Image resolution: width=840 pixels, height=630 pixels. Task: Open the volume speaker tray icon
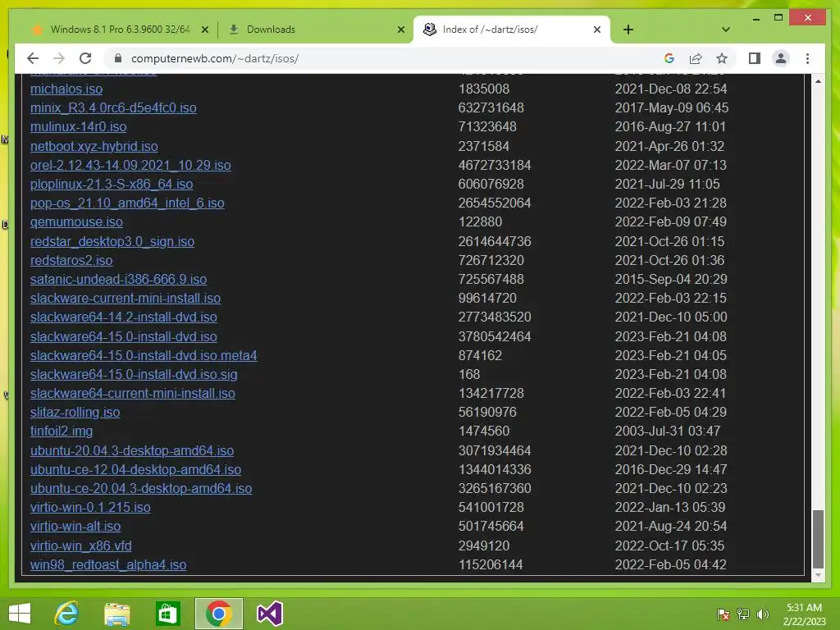click(763, 614)
